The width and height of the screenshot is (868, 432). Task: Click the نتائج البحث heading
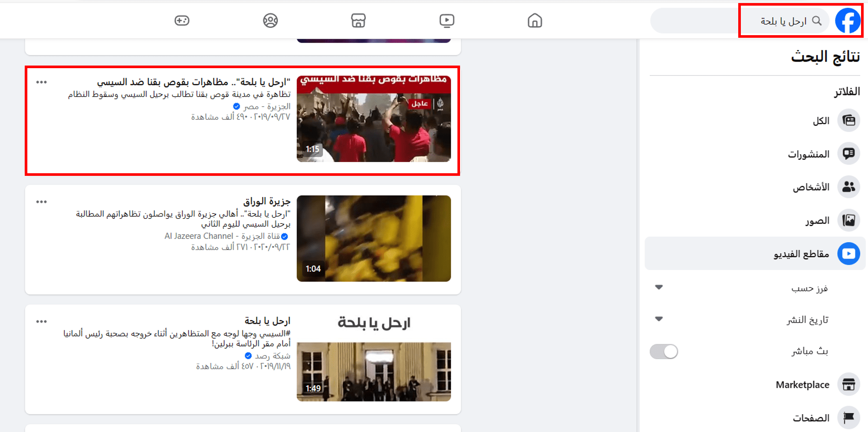[x=825, y=57]
